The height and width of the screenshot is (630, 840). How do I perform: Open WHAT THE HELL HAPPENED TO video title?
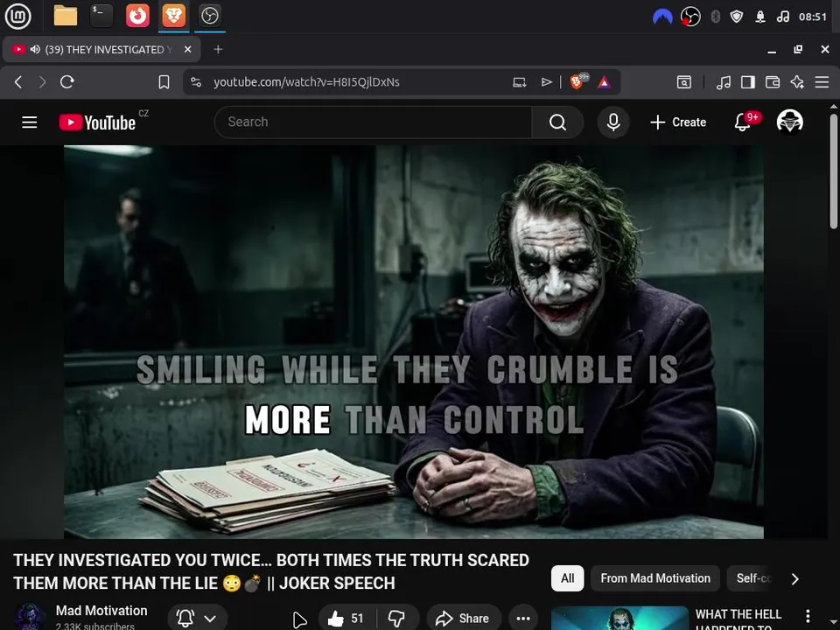point(738,619)
